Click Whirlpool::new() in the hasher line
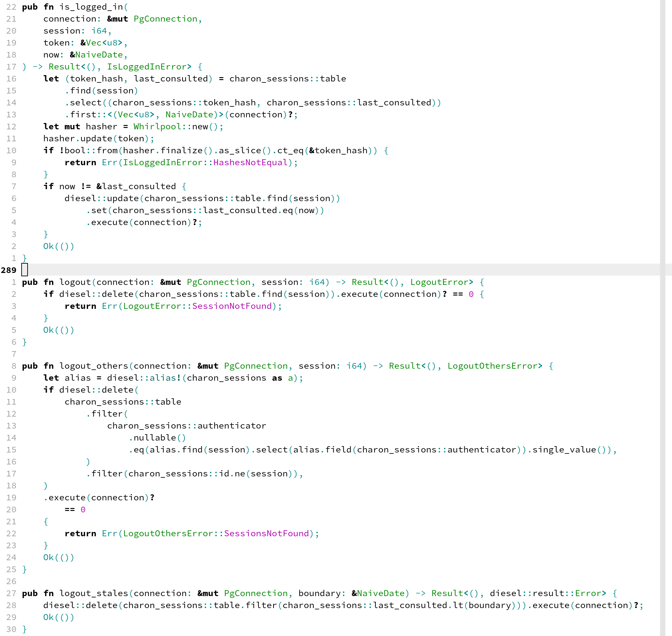The height and width of the screenshot is (636, 672). pos(175,127)
